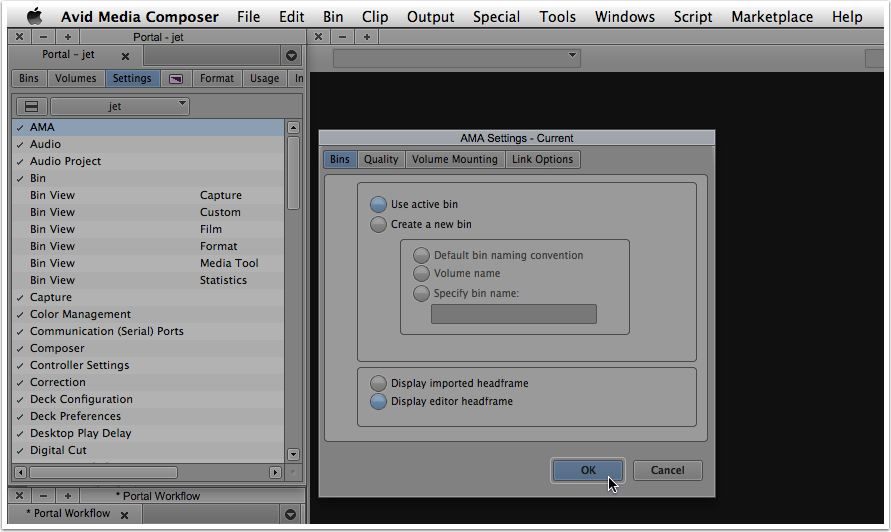Screen dimensions: 891x532
Task: Open the Marketplace menu
Action: tap(772, 17)
